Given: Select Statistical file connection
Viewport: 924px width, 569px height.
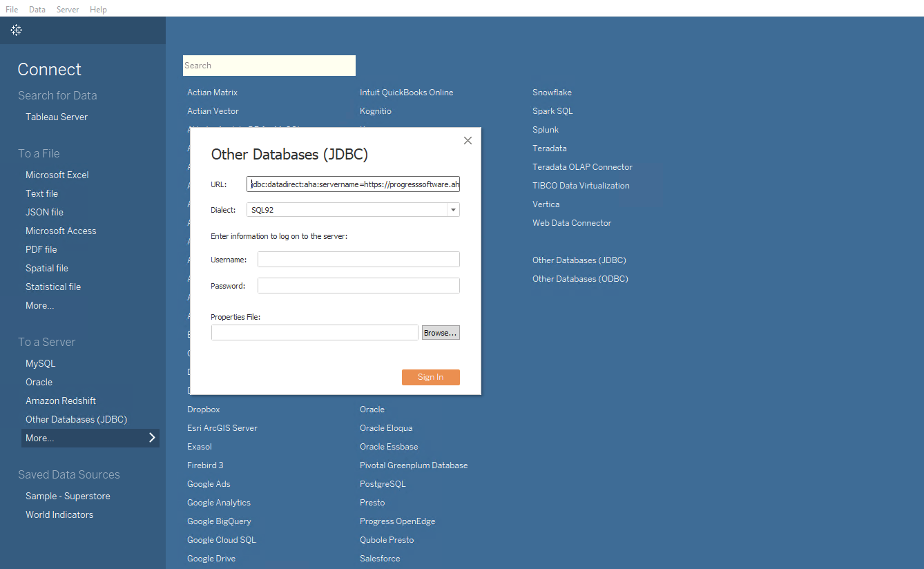Looking at the screenshot, I should click(53, 287).
